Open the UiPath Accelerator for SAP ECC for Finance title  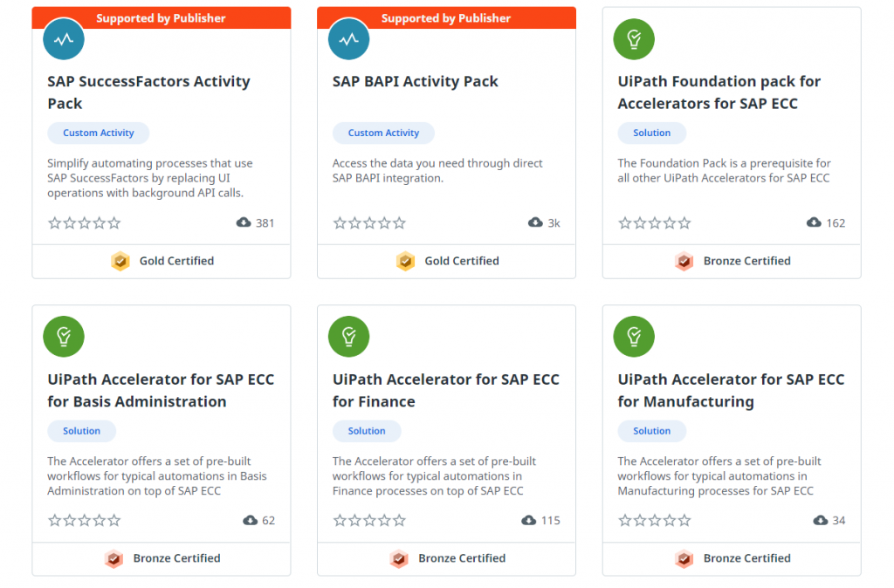[446, 390]
